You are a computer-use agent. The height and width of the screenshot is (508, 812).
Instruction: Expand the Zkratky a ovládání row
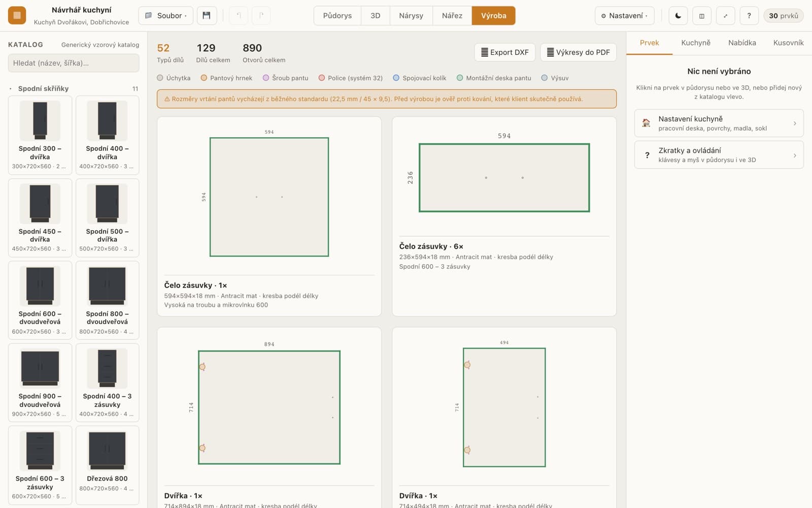[719, 154]
